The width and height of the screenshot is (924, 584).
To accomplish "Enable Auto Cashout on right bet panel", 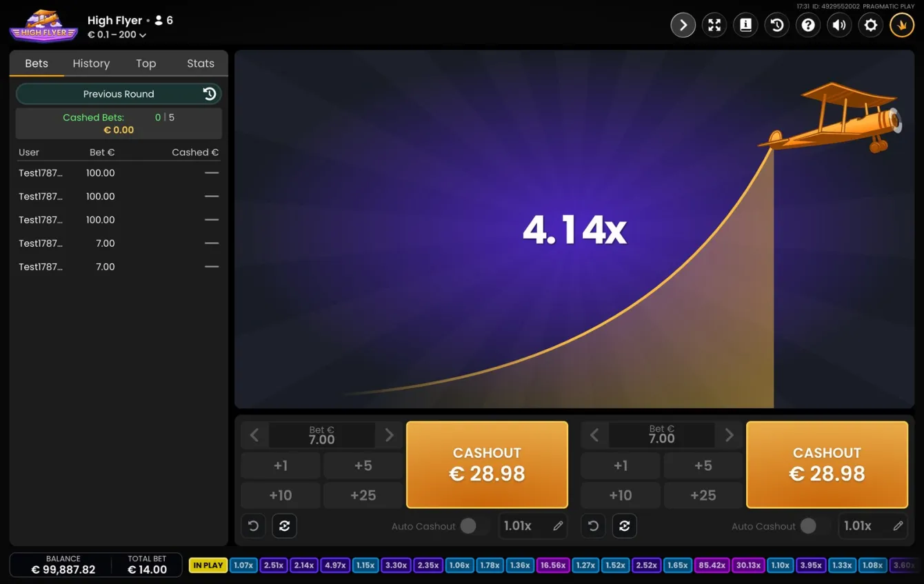I will point(810,526).
